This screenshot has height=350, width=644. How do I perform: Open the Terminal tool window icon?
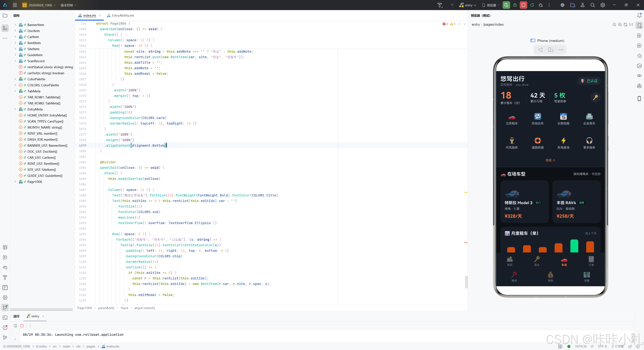(5, 317)
